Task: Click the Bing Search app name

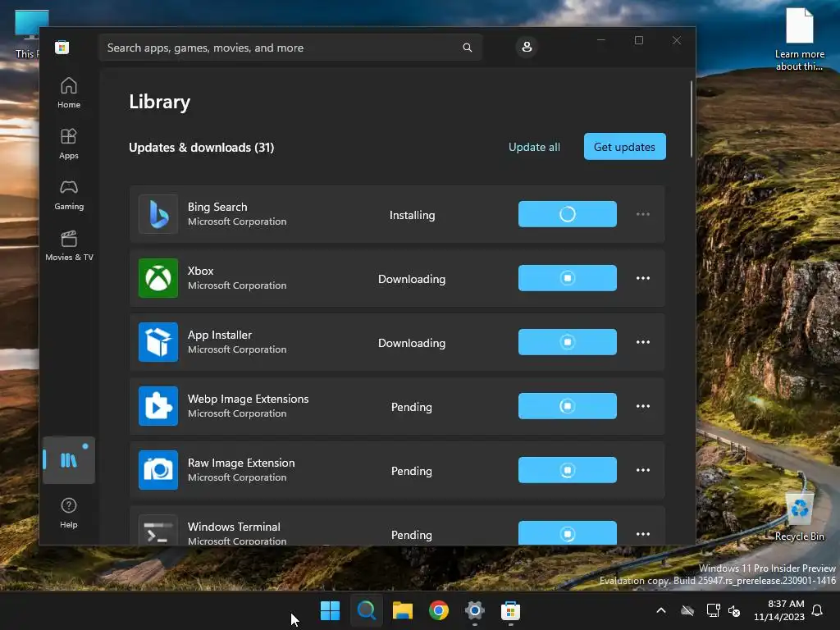Action: [x=217, y=207]
